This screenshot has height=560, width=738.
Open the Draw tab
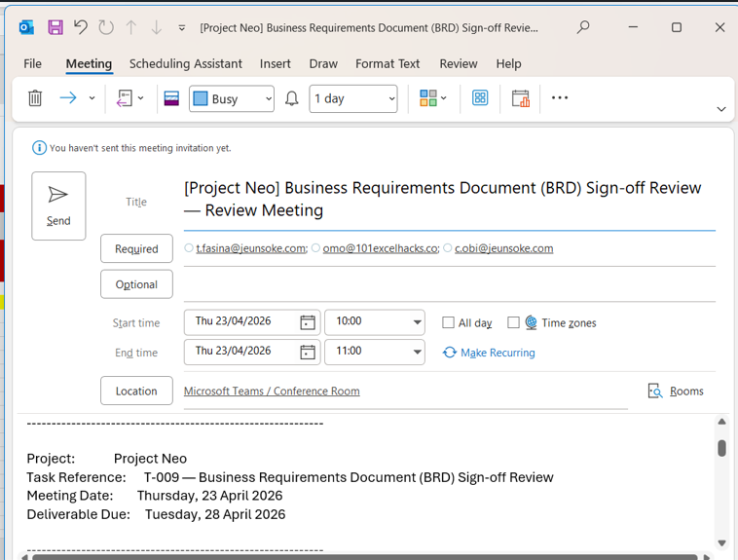[x=323, y=63]
